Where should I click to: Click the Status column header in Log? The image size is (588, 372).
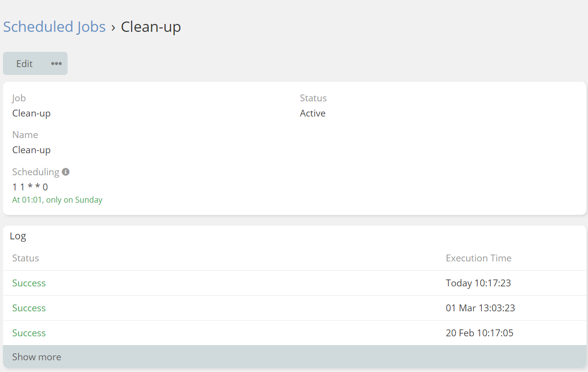pyautogui.click(x=25, y=258)
